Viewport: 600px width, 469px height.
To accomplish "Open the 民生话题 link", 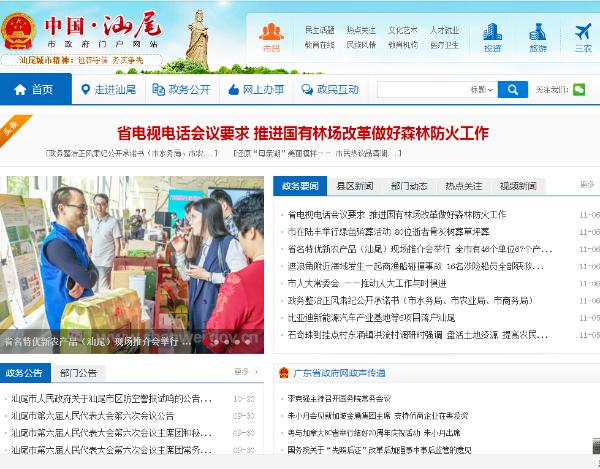I will pyautogui.click(x=320, y=30).
